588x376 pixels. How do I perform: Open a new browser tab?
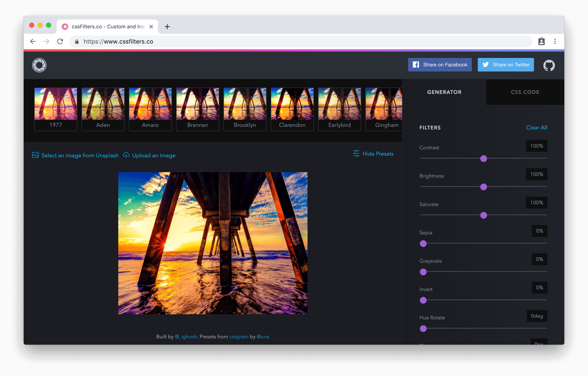tap(167, 27)
